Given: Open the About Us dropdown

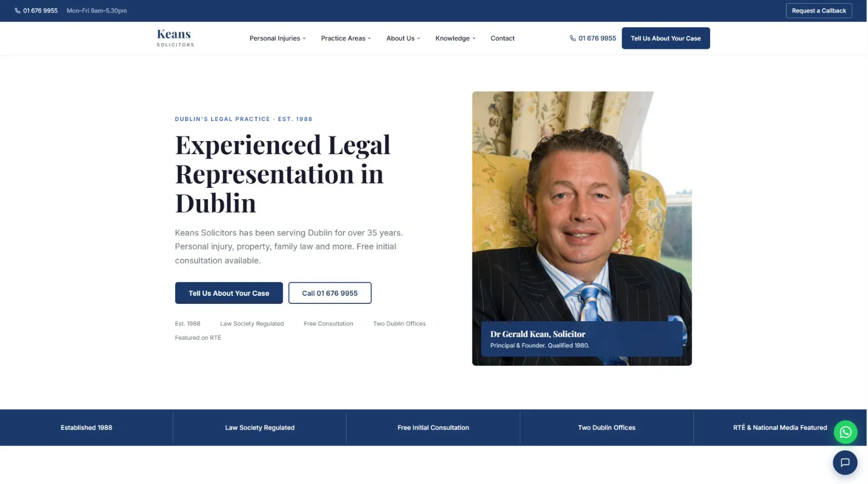Looking at the screenshot, I should point(403,39).
